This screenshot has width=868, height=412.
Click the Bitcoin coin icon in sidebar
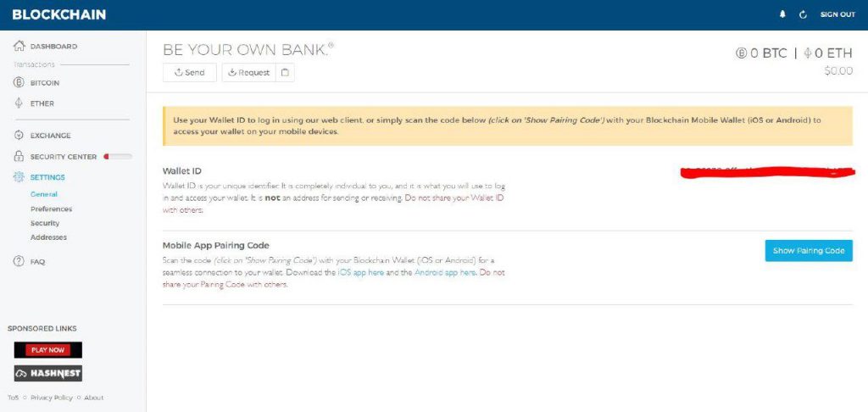click(x=19, y=82)
